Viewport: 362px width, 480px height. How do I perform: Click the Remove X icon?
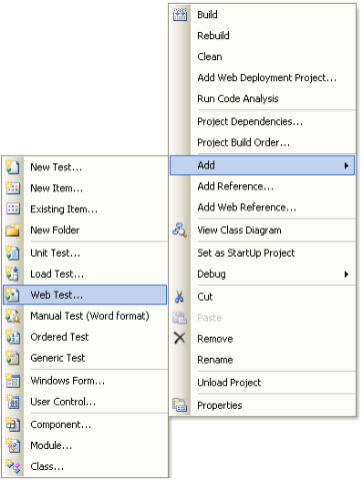(179, 338)
